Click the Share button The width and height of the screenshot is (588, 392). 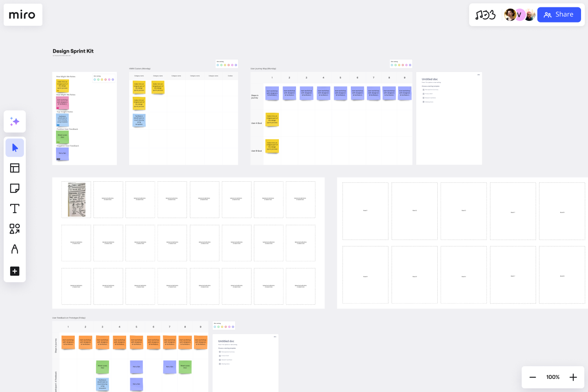point(559,15)
